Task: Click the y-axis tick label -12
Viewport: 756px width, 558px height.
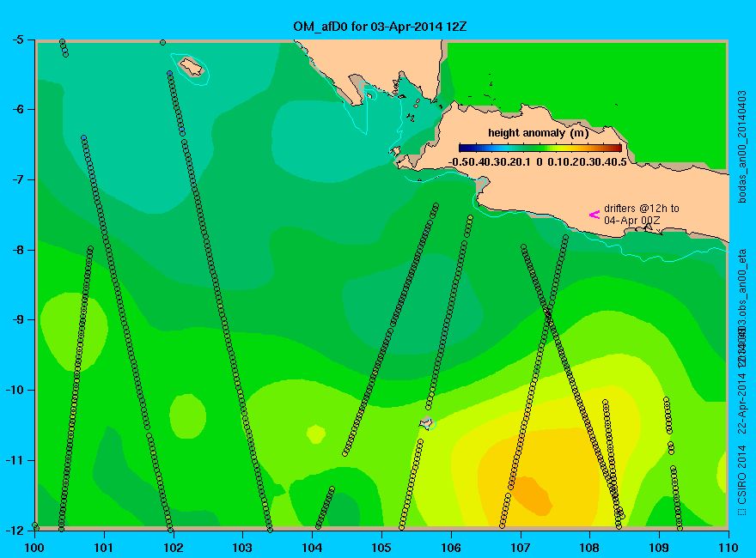Action: pyautogui.click(x=14, y=530)
